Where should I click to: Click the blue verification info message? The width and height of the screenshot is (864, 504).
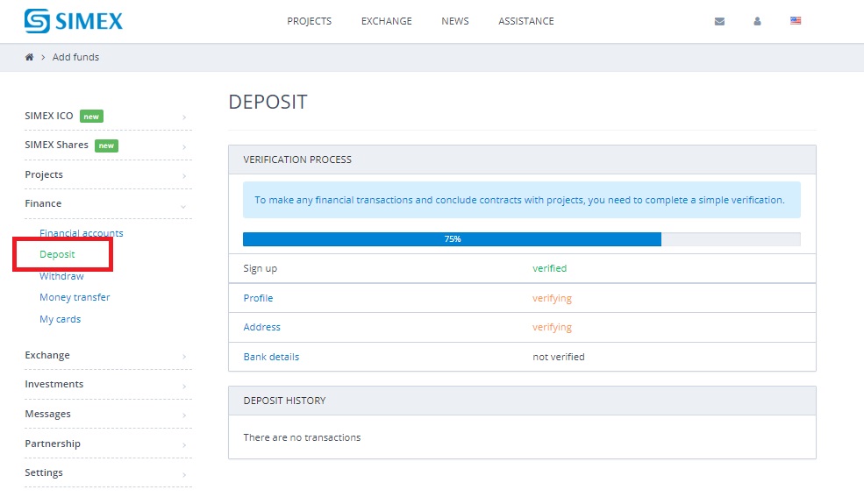[x=522, y=200]
